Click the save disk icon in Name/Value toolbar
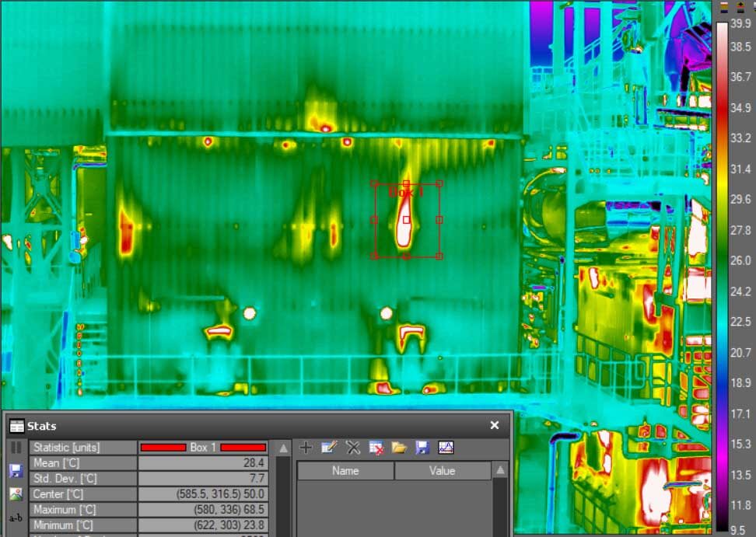The image size is (756, 537). pos(422,448)
